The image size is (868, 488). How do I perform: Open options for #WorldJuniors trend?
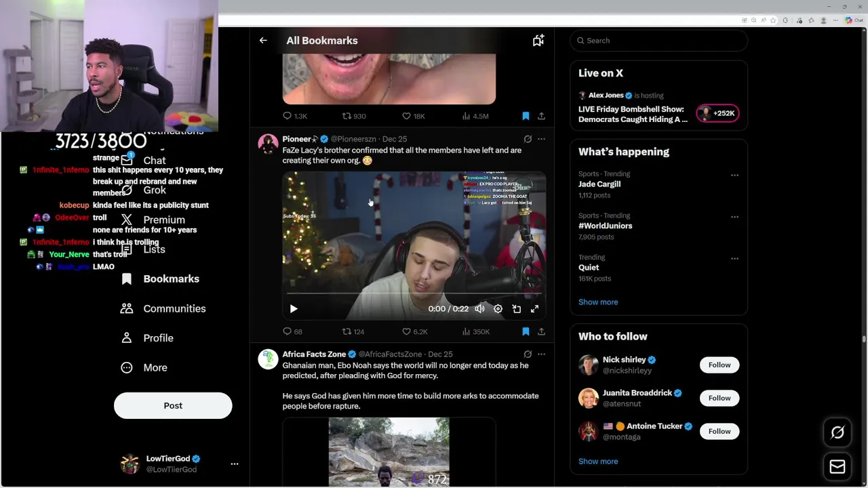pos(734,217)
